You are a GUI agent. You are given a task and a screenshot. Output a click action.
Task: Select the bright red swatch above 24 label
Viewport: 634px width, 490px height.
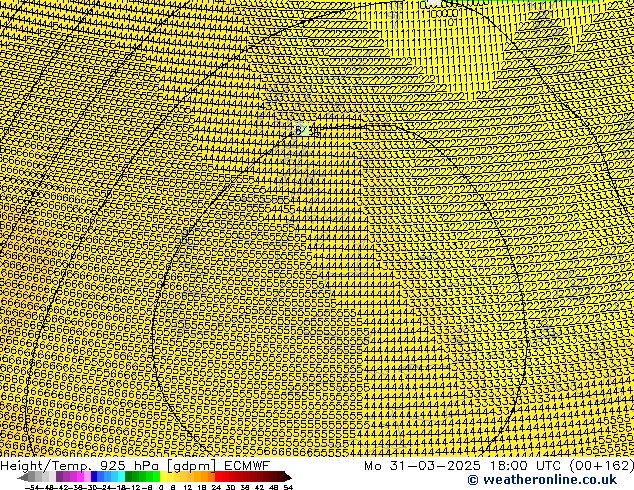(x=218, y=477)
